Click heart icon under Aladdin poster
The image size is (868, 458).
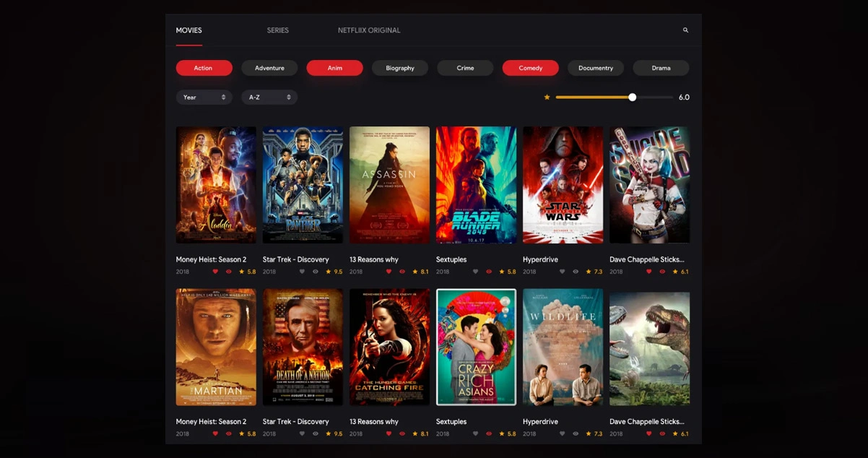click(215, 272)
